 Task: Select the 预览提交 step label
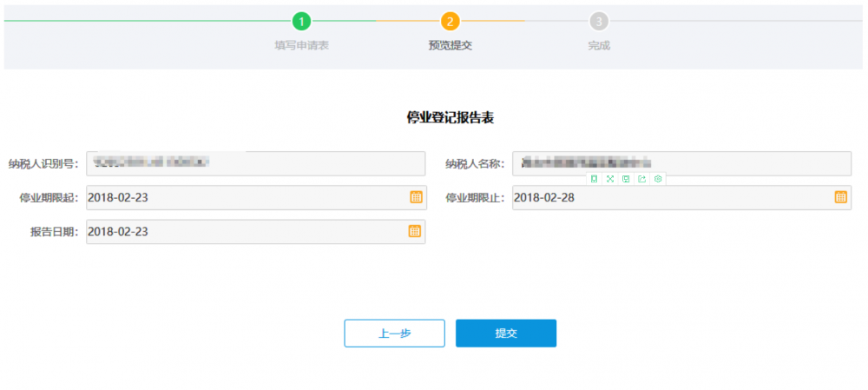450,45
